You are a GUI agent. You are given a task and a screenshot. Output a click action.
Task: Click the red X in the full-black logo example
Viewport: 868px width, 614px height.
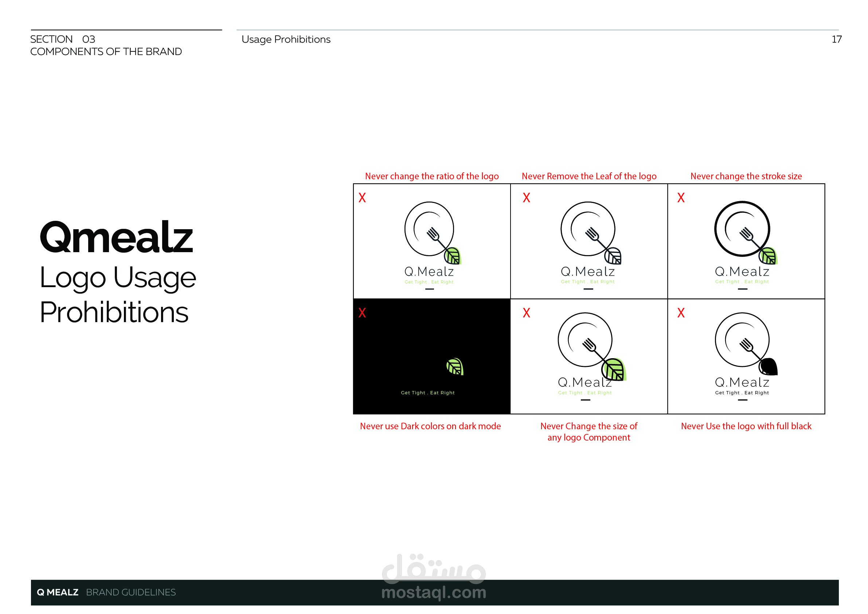click(x=680, y=313)
